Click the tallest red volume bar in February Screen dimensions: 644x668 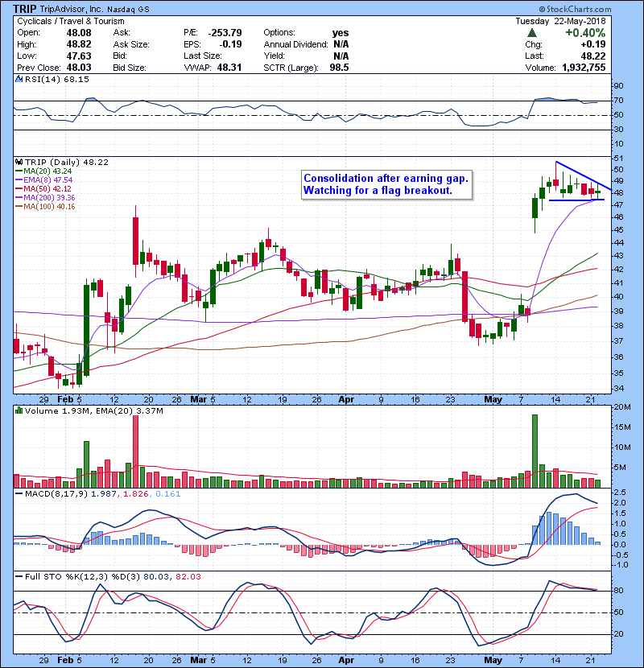(135, 452)
